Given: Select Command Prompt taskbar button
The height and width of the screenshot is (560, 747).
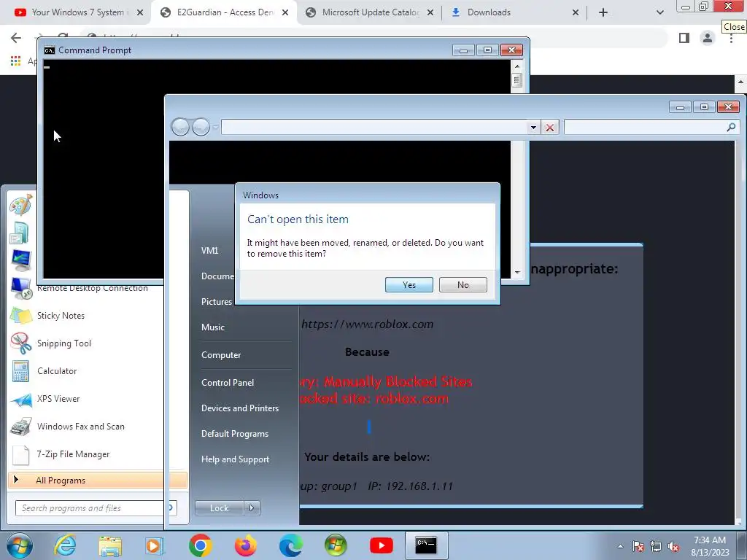Looking at the screenshot, I should click(x=426, y=545).
